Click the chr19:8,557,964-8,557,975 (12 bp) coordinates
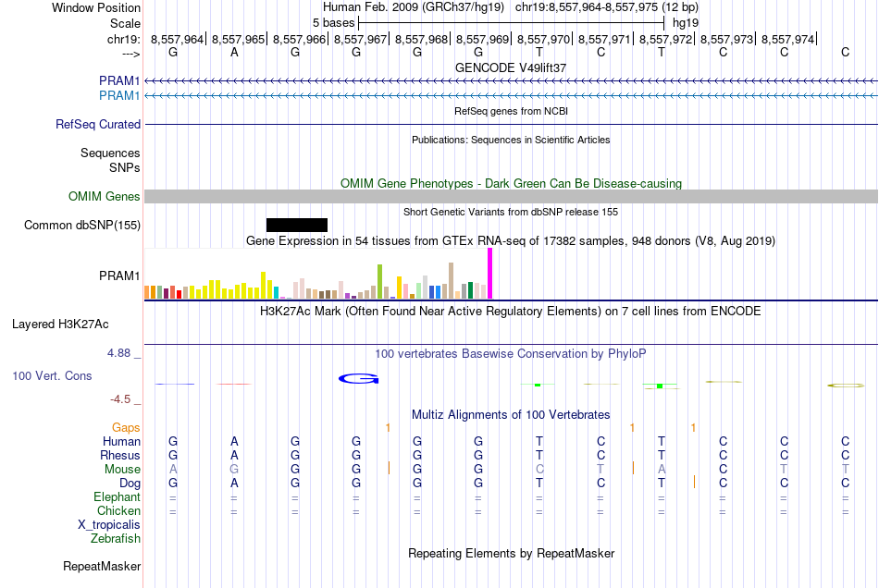Image resolution: width=879 pixels, height=588 pixels. click(607, 7)
